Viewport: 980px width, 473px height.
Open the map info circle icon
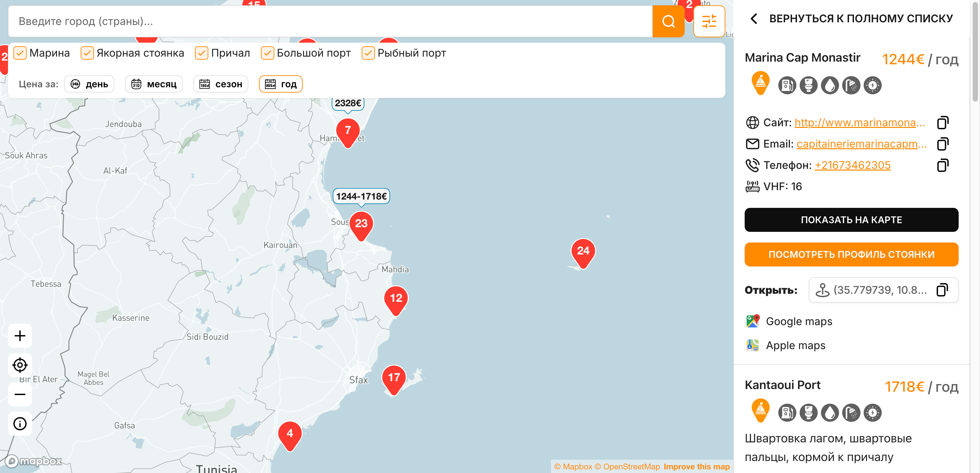[x=20, y=424]
